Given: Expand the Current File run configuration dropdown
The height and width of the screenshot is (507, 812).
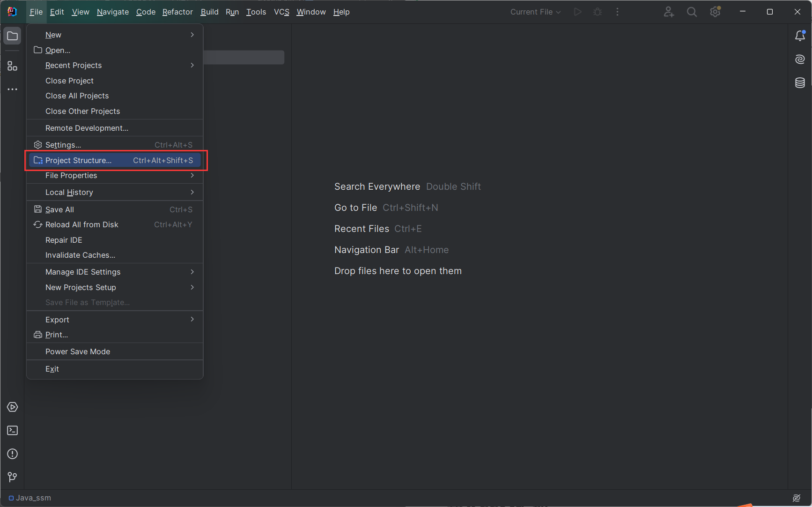Looking at the screenshot, I should [535, 12].
